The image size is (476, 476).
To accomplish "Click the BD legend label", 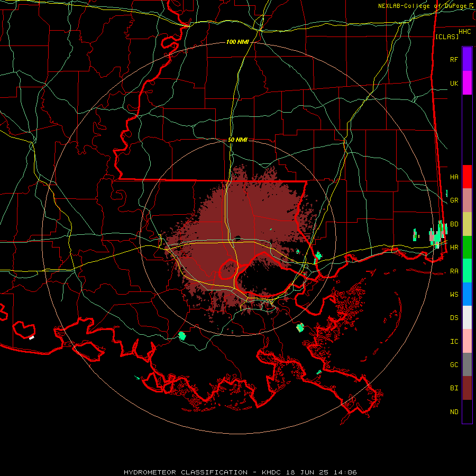I will [x=454, y=224].
